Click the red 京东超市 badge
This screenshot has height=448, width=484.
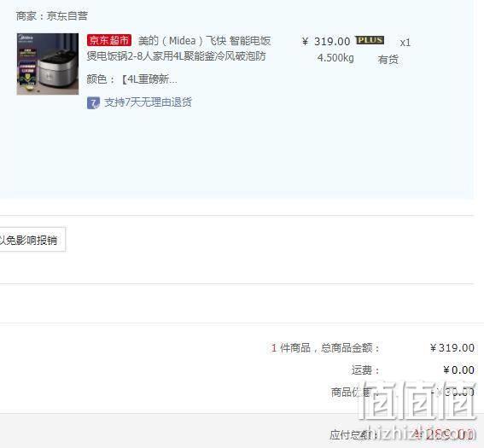coord(109,40)
